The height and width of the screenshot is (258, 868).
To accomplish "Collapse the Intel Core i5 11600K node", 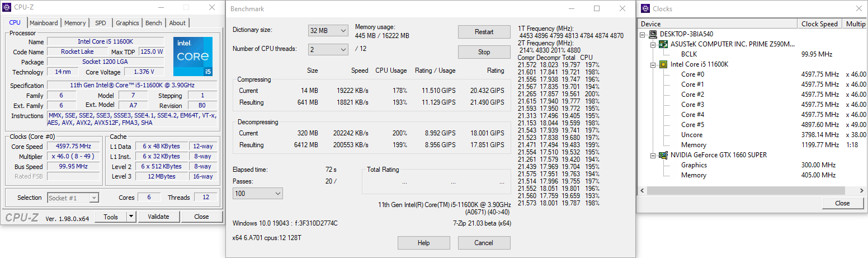I will point(653,64).
